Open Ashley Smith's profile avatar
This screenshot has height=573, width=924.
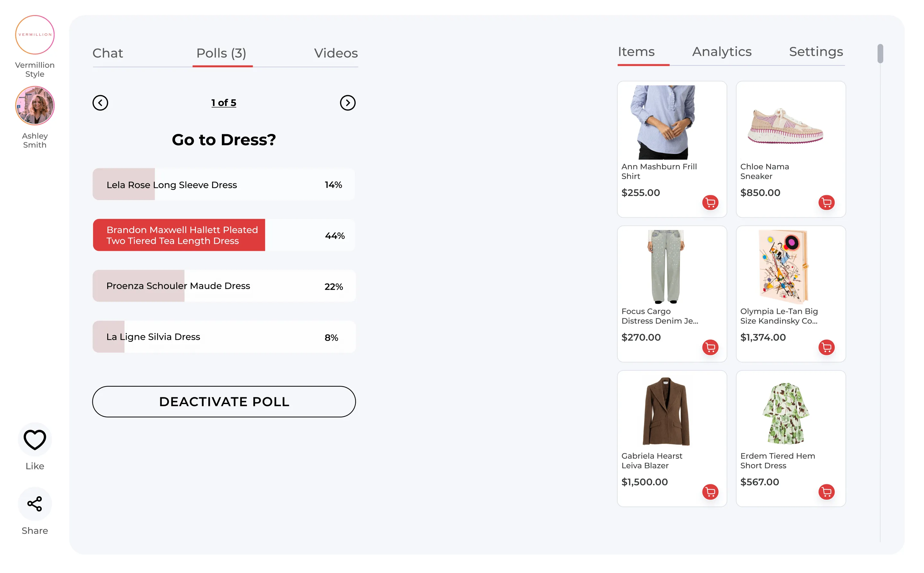[35, 106]
